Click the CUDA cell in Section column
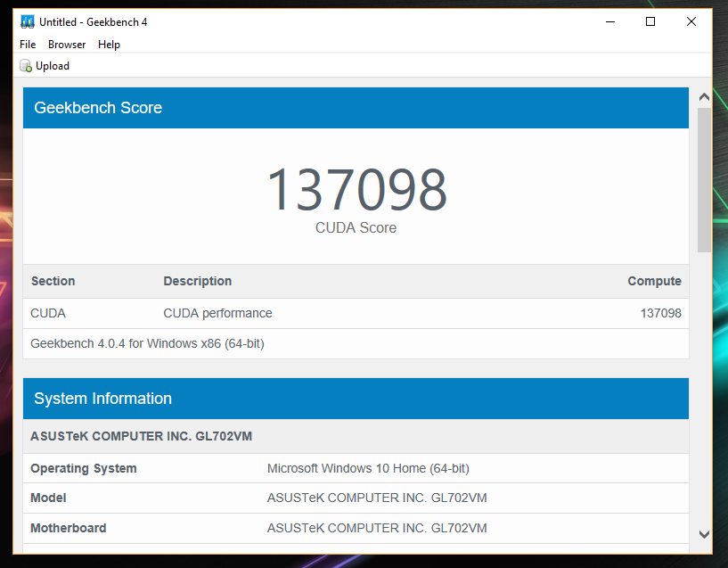The height and width of the screenshot is (568, 728). [48, 313]
